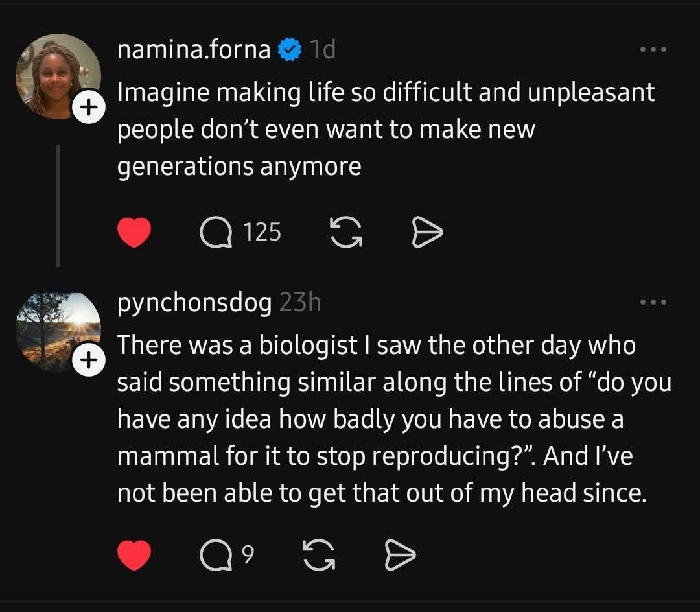Share pynchonsdog's reply via the send icon
Image resolution: width=700 pixels, height=612 pixels.
(401, 555)
